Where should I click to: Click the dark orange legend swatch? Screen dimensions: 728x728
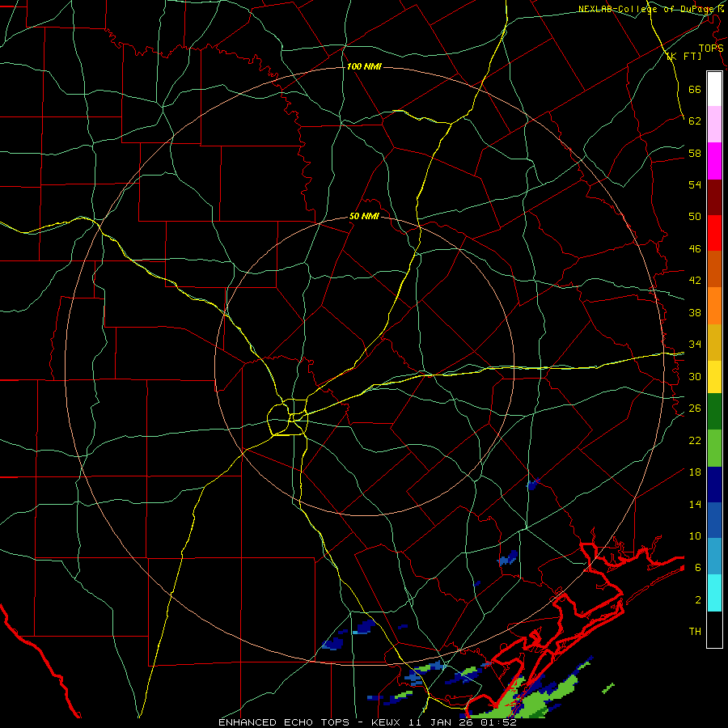(714, 269)
